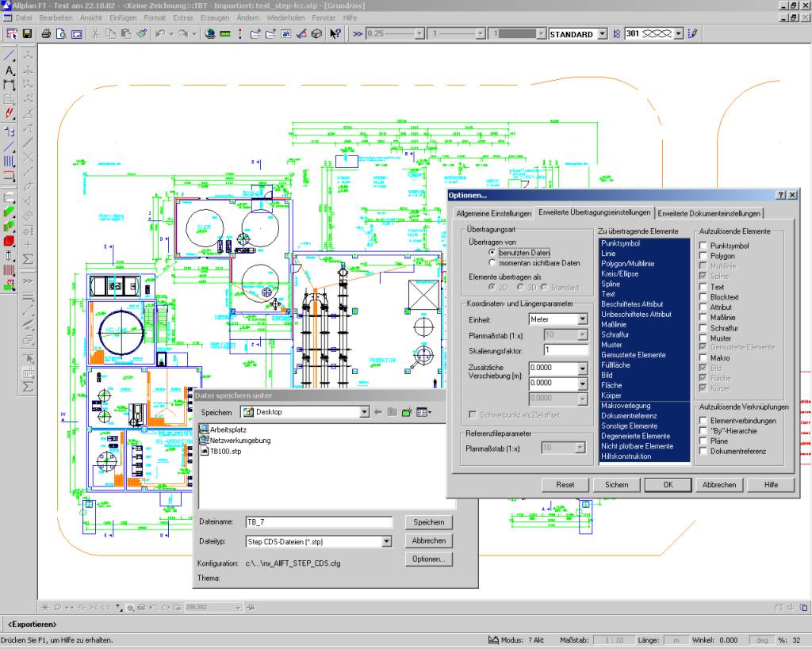The image size is (812, 649).
Task: Click the Print icon in toolbar
Action: tap(47, 34)
